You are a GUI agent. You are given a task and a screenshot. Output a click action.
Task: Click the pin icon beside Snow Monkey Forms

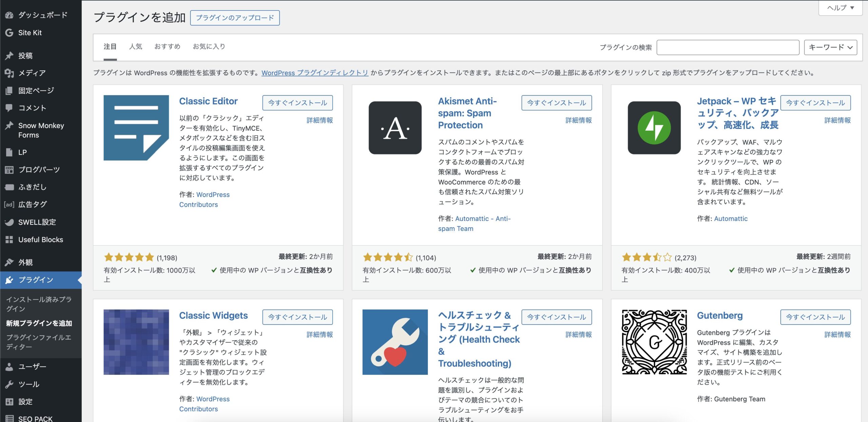point(9,125)
